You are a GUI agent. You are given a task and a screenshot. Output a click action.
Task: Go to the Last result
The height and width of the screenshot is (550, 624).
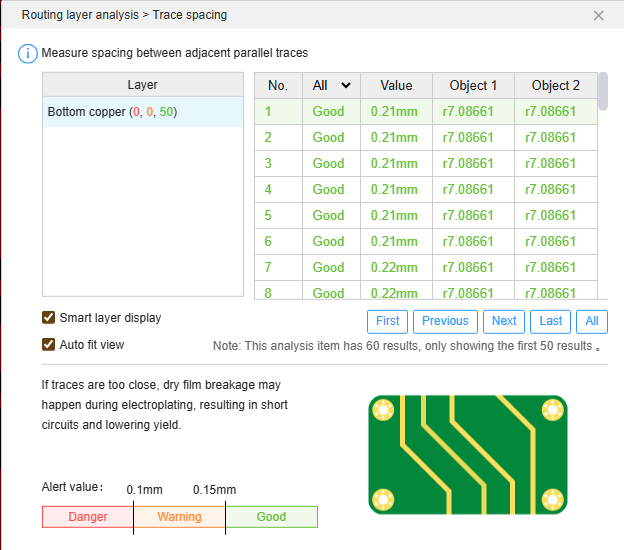point(551,321)
